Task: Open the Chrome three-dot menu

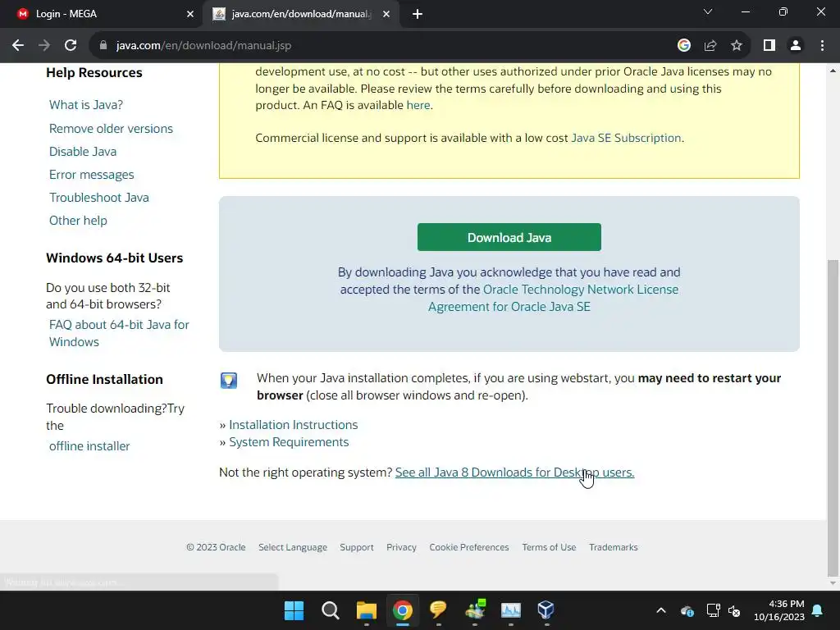Action: pyautogui.click(x=822, y=46)
